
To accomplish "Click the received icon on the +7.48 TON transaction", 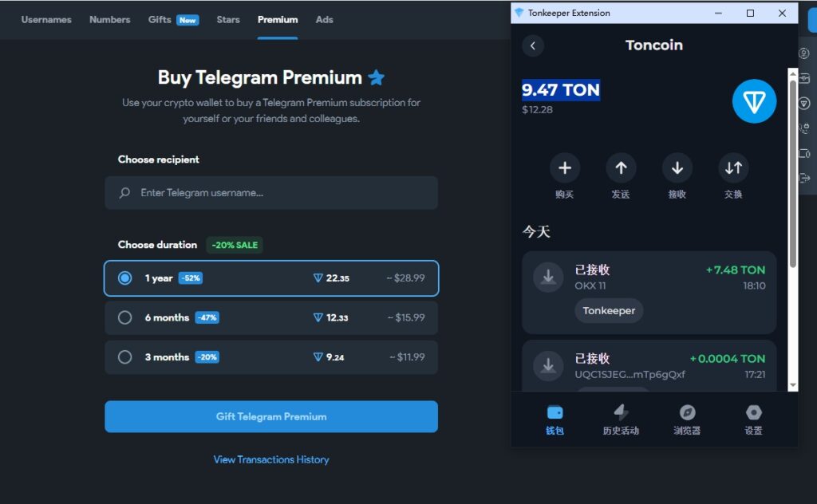I will [548, 277].
